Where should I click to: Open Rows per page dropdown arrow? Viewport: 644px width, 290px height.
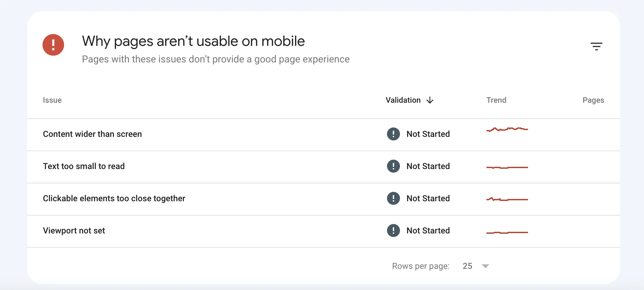(x=485, y=266)
